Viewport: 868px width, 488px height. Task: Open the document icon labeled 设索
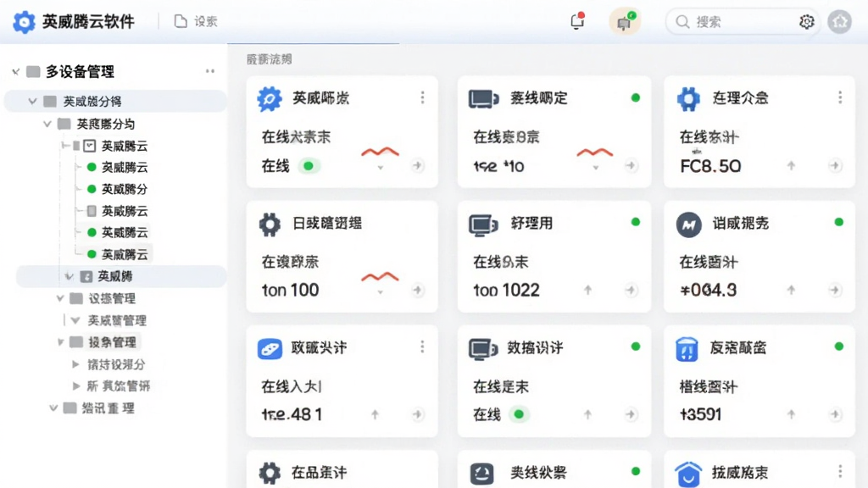[x=181, y=21]
